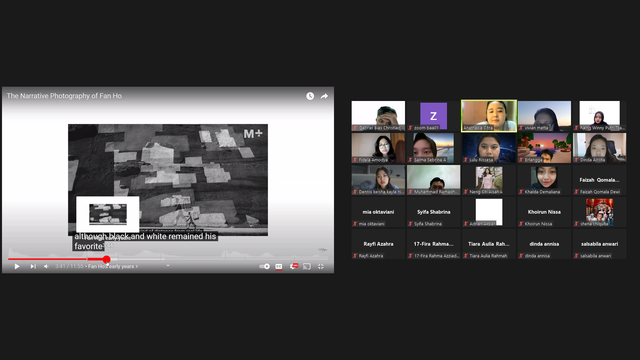Click muted mic icon on Faizah Qomala Dewi
The width and height of the screenshot is (640, 360).
coord(576,192)
